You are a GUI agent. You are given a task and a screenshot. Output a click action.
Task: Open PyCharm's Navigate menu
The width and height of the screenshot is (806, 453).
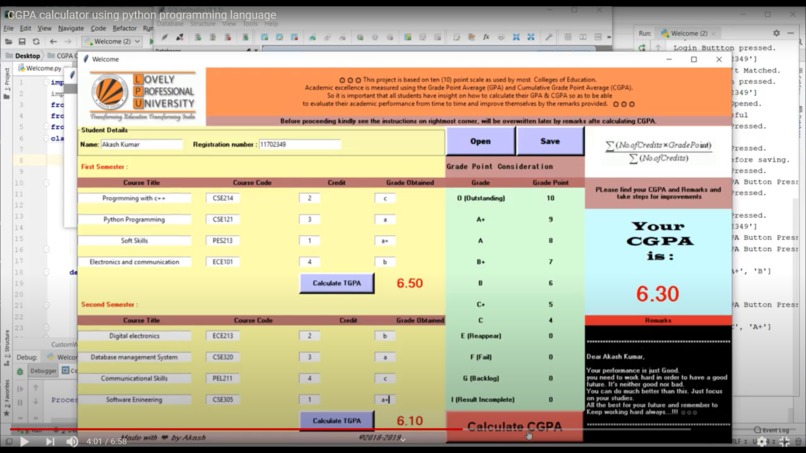[x=71, y=28]
